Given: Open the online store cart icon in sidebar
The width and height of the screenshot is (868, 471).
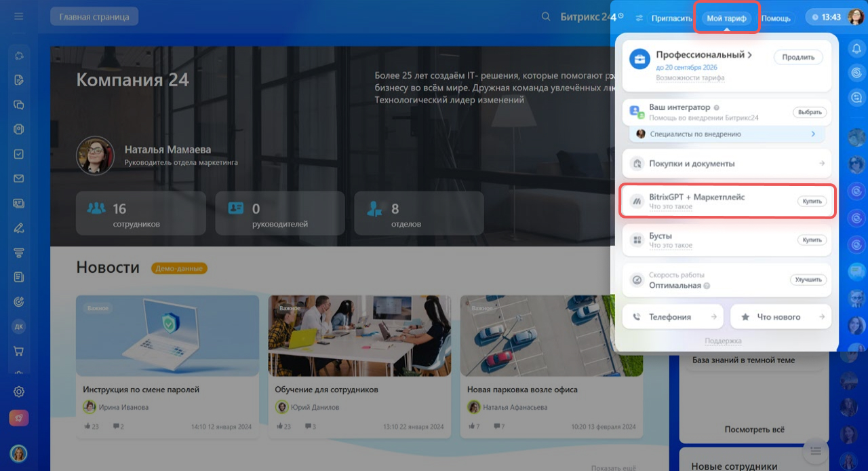Looking at the screenshot, I should tap(19, 351).
